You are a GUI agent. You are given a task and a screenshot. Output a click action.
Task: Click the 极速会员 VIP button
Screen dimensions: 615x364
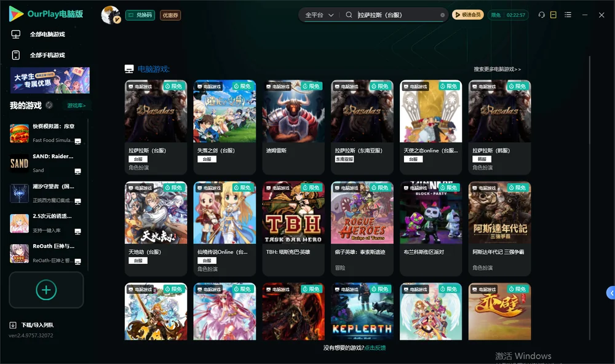click(467, 15)
